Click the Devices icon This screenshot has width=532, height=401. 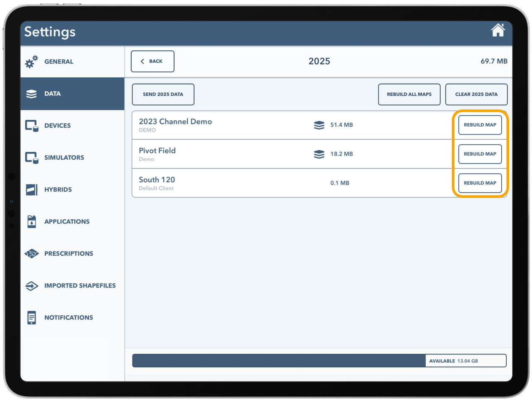tap(32, 126)
